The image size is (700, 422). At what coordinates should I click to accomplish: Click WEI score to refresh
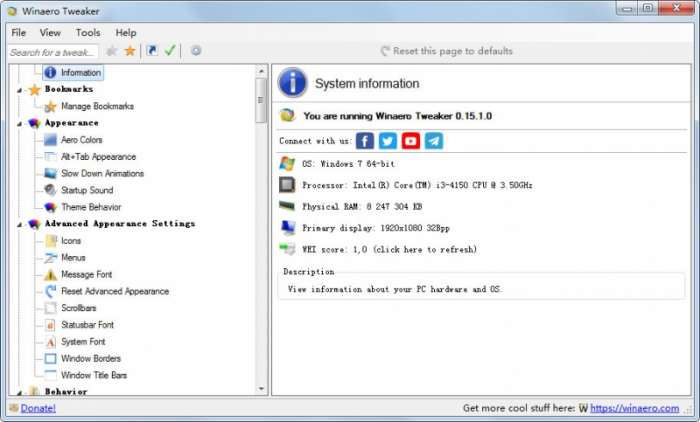click(x=389, y=250)
